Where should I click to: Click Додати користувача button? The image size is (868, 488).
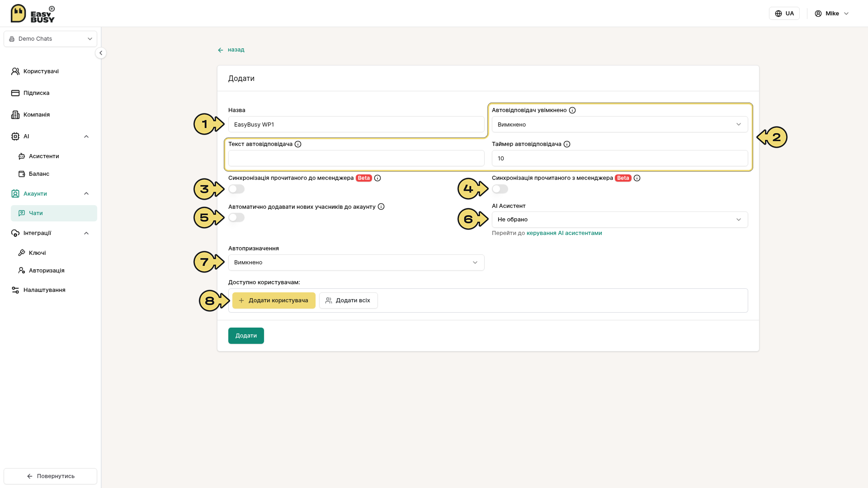click(x=274, y=300)
